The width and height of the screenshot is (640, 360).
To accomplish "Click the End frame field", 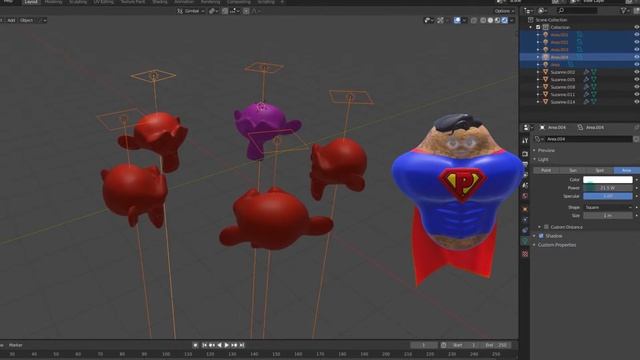I will [496, 345].
